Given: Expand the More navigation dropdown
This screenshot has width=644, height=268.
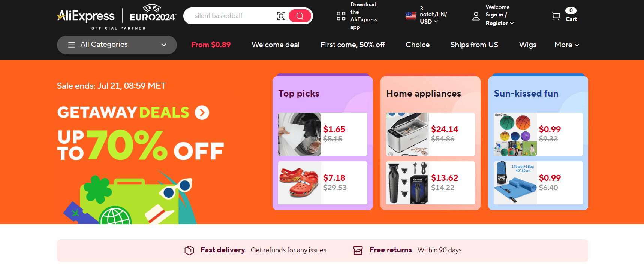Looking at the screenshot, I should click(x=566, y=45).
